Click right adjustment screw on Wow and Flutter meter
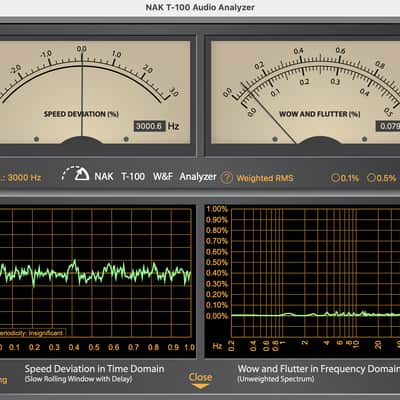The height and width of the screenshot is (400, 400). 364,139
